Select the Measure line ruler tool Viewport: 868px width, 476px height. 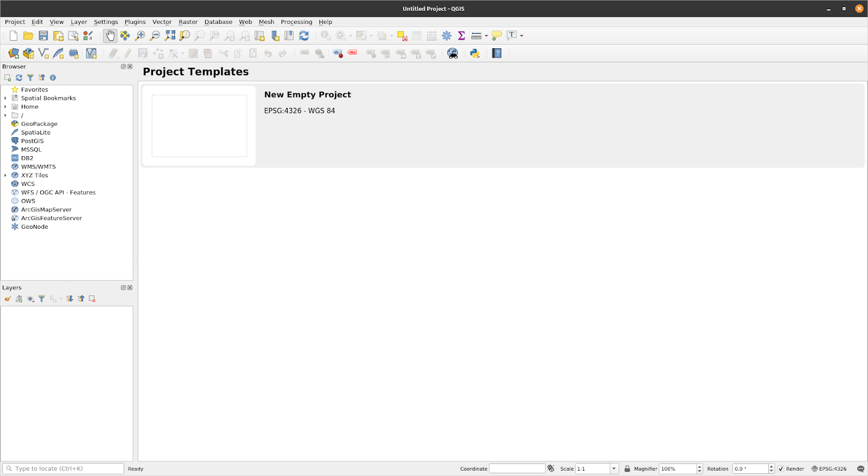[476, 36]
